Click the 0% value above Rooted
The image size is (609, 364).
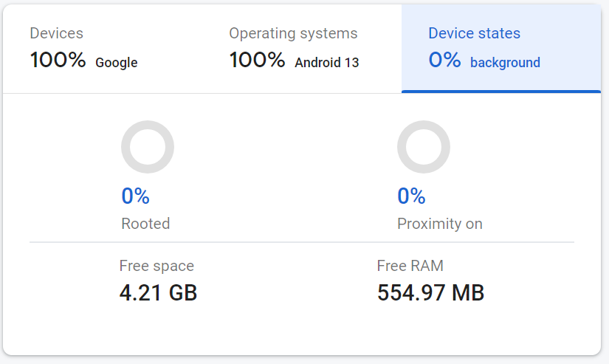pos(136,196)
